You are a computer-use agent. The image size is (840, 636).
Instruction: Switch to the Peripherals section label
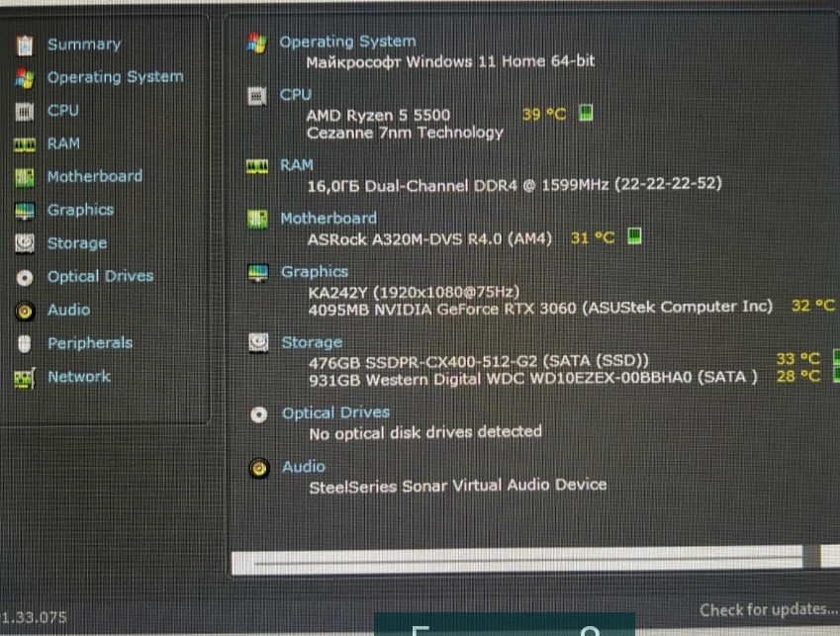coord(90,343)
